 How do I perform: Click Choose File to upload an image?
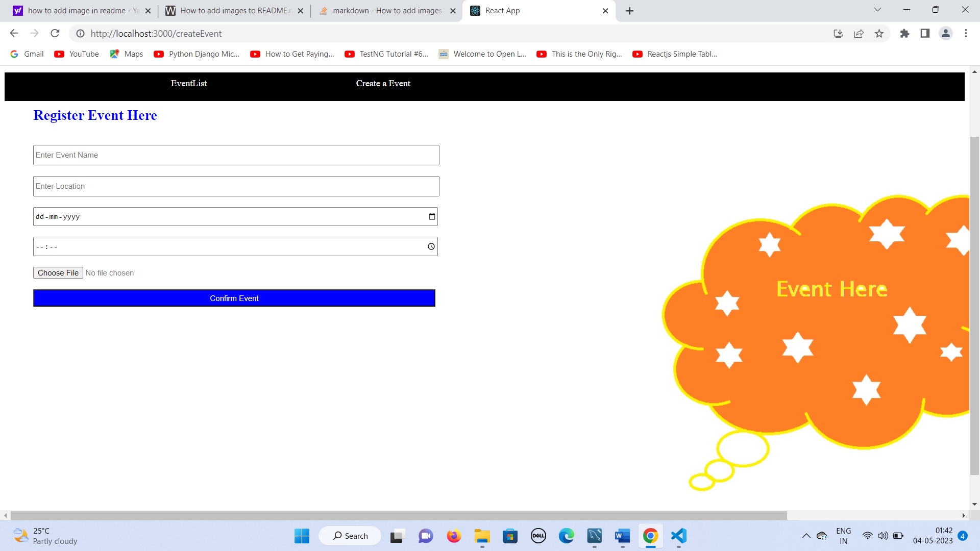(x=58, y=272)
